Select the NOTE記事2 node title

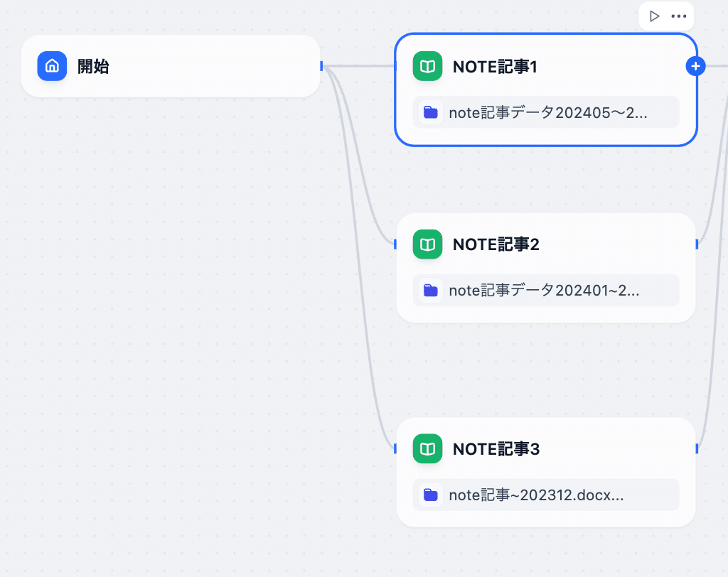[x=496, y=244]
